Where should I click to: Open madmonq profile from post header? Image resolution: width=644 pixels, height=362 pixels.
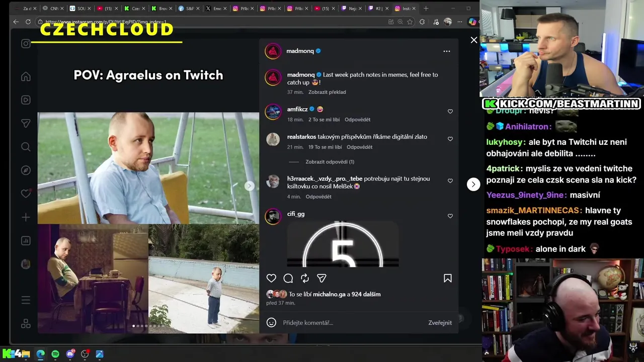[300, 51]
